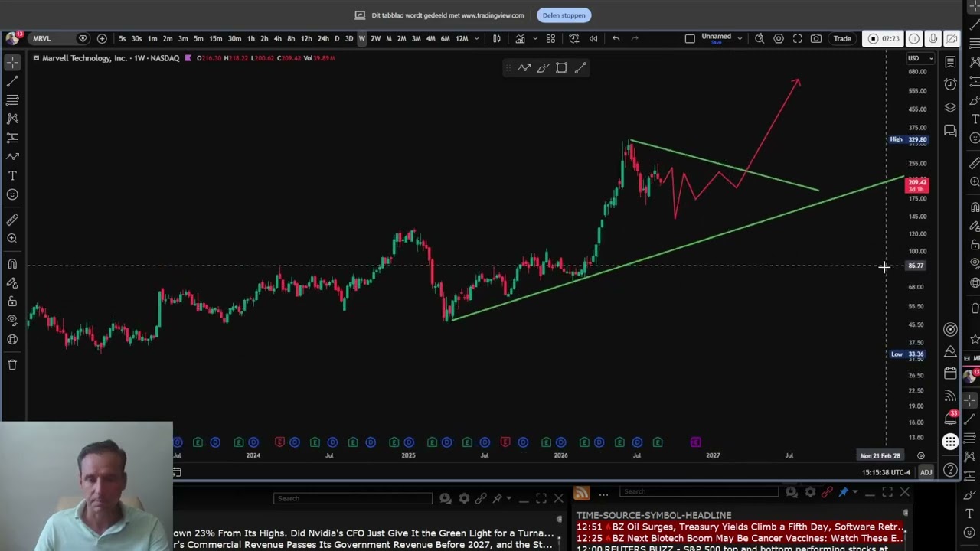Screen dimensions: 980x551
Task: Click the Trade button
Action: coord(842,38)
